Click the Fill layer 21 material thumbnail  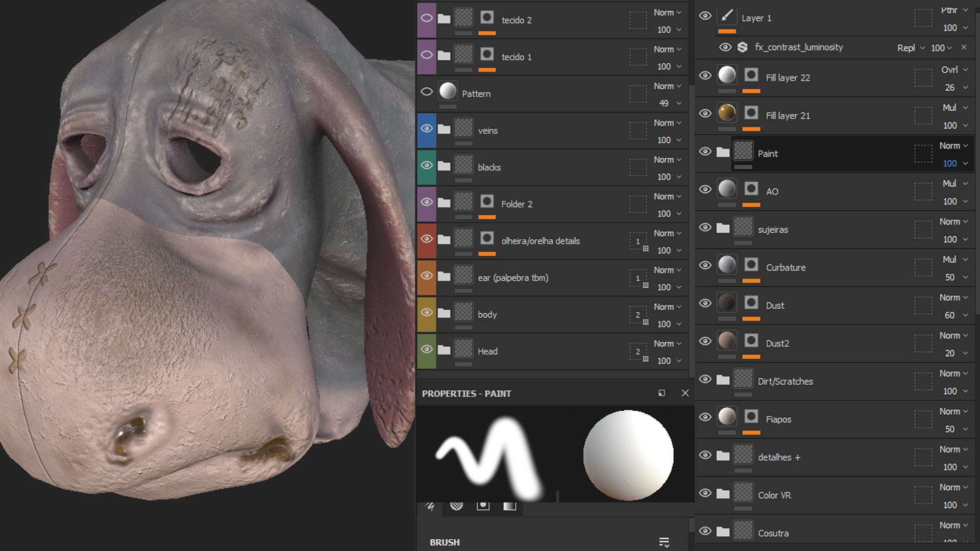coord(727,113)
